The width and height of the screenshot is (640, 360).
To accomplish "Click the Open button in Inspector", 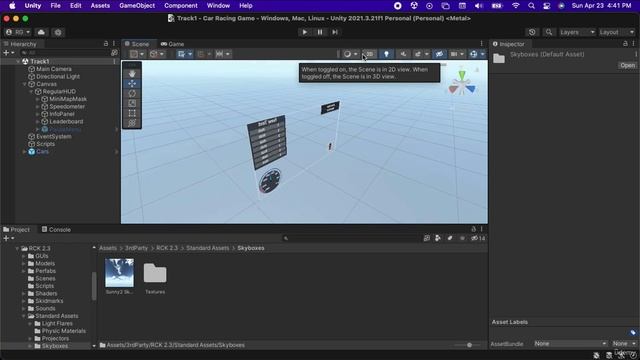I will coord(627,65).
